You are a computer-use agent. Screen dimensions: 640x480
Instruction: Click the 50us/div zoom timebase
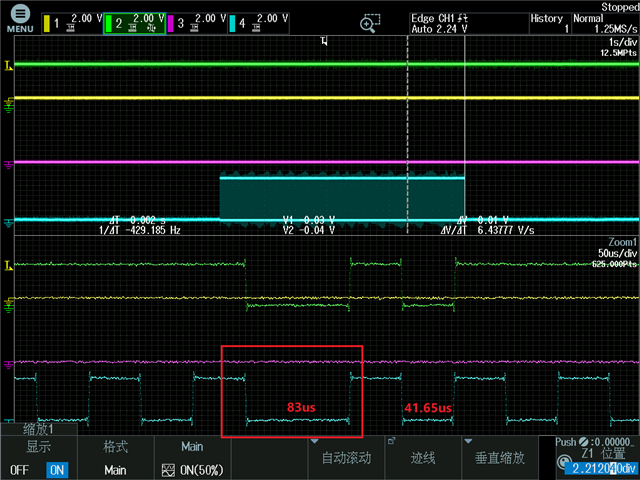tap(618, 253)
